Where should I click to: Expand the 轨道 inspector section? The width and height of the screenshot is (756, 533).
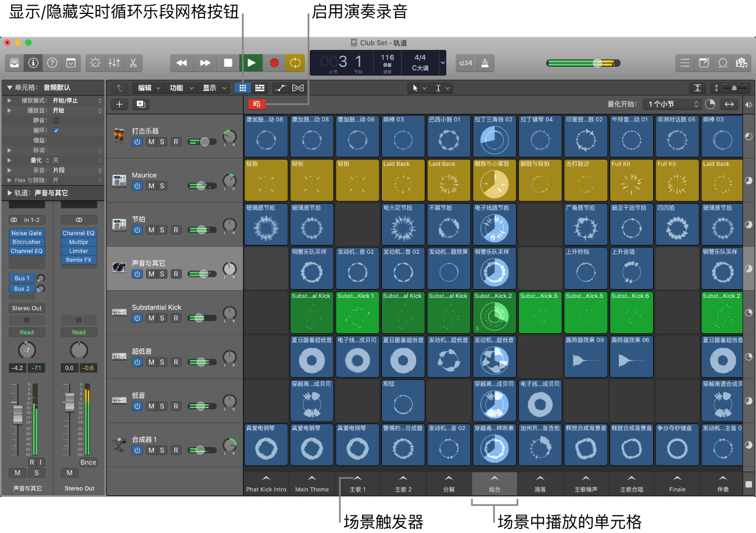9,192
